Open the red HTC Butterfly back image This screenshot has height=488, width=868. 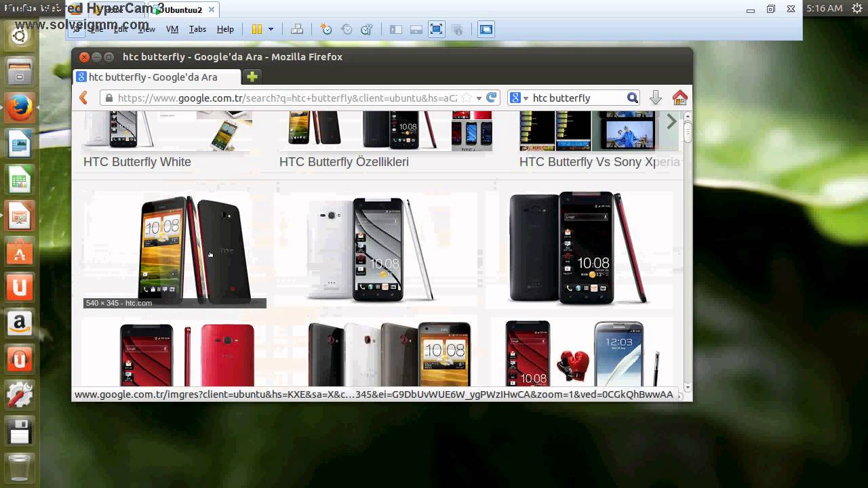pos(175,352)
